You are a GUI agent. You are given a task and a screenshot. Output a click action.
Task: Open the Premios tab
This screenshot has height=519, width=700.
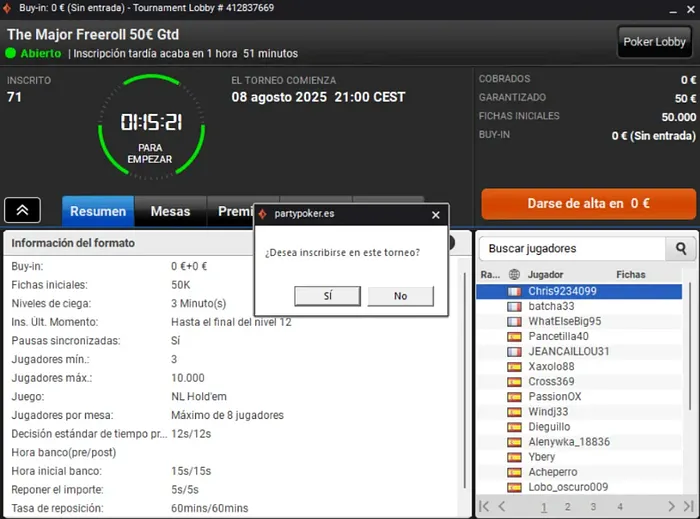tap(231, 211)
